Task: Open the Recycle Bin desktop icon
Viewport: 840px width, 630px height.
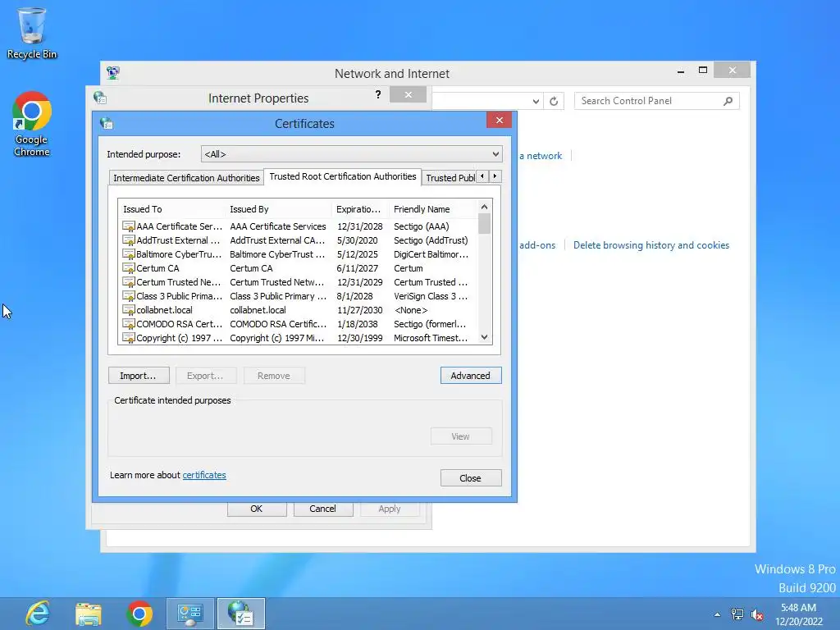Action: click(32, 33)
